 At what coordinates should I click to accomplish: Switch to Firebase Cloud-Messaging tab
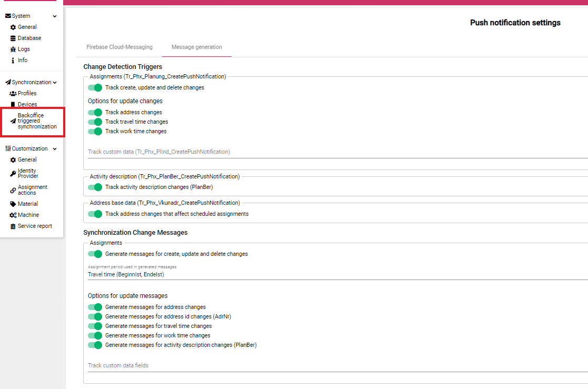(119, 47)
